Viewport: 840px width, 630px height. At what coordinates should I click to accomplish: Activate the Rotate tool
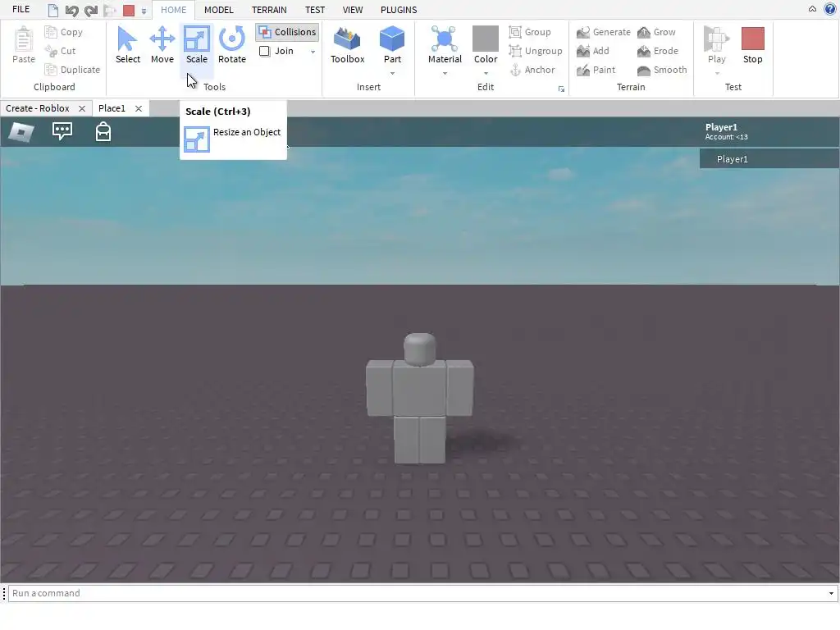pos(232,46)
